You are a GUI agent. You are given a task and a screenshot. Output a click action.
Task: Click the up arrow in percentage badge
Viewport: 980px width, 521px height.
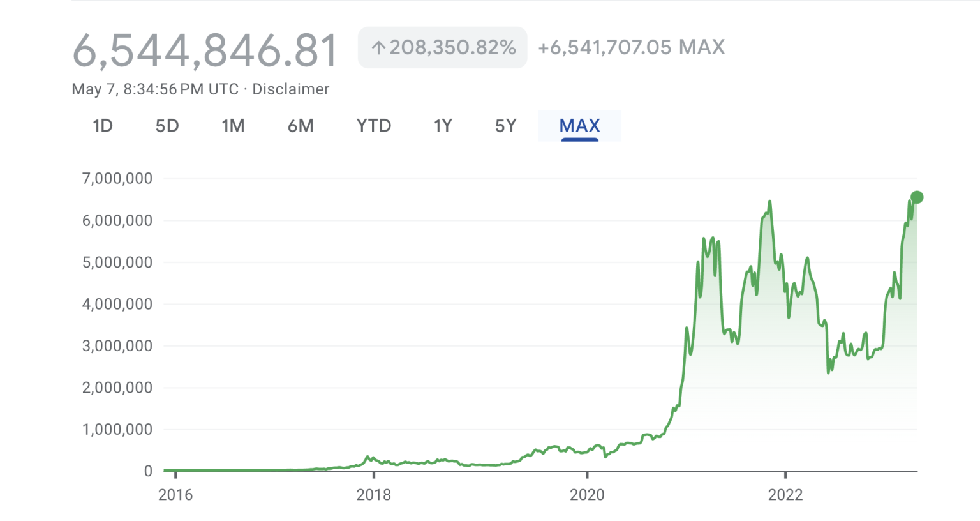click(378, 48)
